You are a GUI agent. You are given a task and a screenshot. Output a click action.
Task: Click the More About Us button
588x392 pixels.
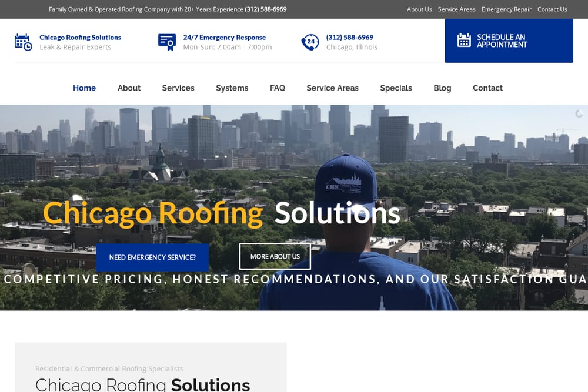coord(275,256)
